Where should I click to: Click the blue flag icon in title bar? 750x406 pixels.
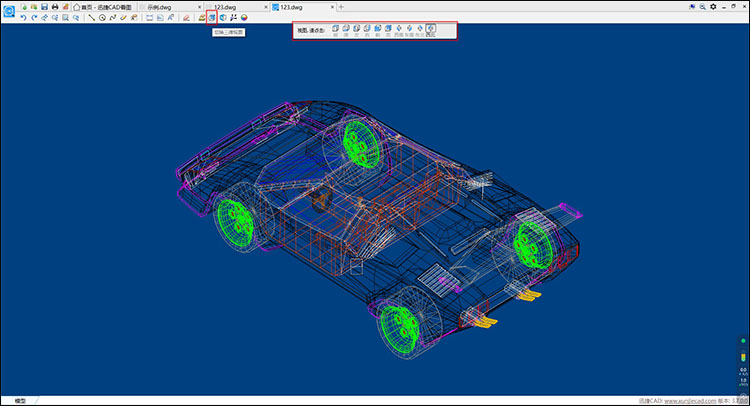pyautogui.click(x=692, y=7)
